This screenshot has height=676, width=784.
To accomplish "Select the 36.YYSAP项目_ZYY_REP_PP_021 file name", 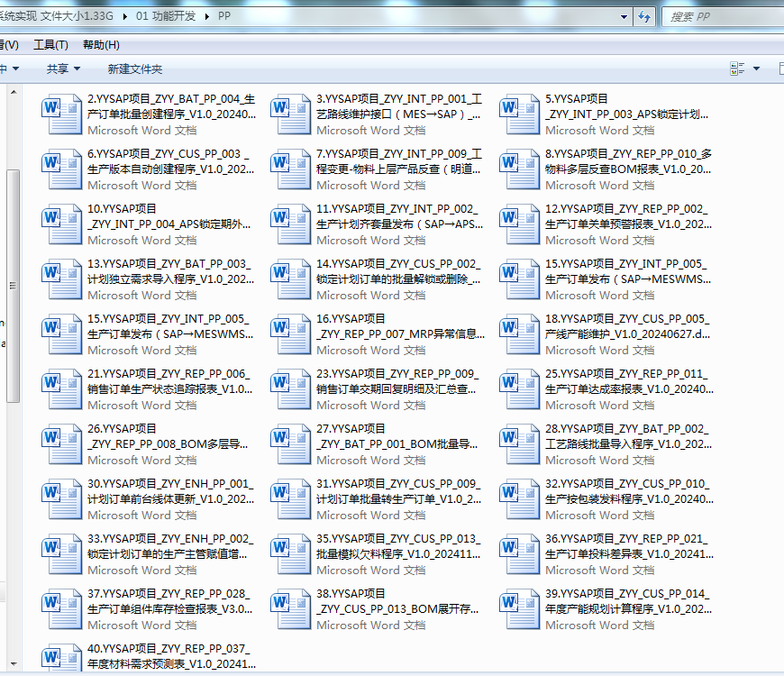I will [x=627, y=546].
